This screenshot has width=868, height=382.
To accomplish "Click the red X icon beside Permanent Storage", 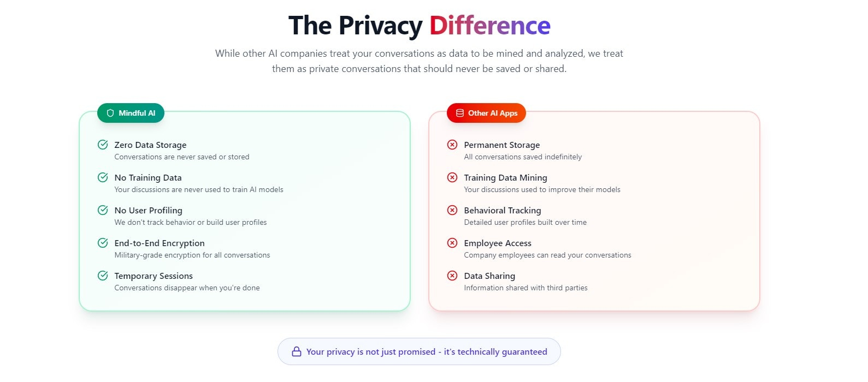I will (452, 145).
